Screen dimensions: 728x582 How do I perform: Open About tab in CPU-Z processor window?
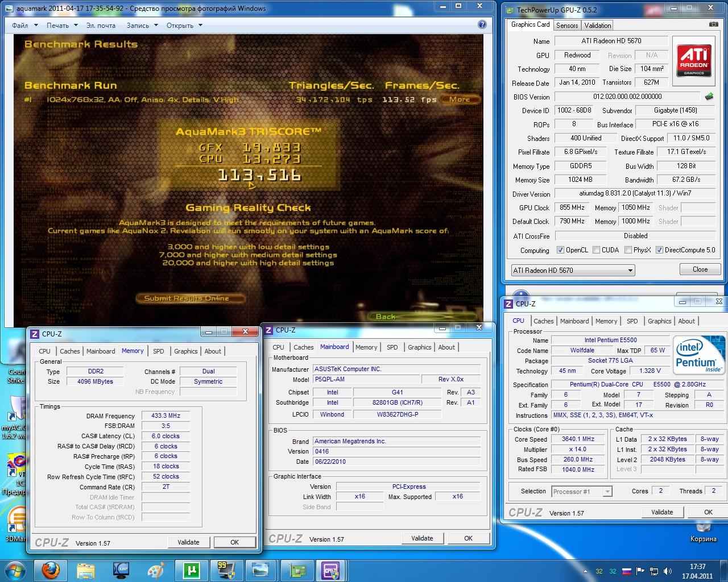pyautogui.click(x=686, y=321)
